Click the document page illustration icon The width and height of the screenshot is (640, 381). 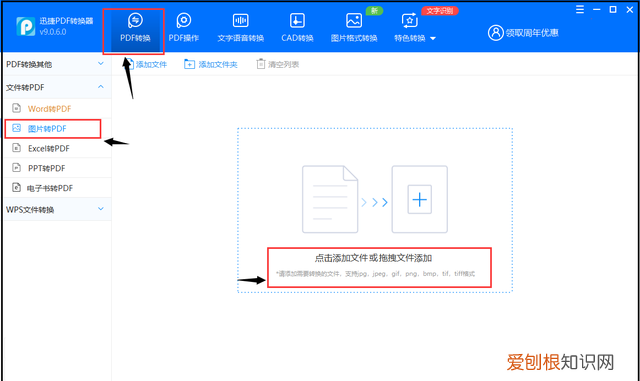(330, 199)
